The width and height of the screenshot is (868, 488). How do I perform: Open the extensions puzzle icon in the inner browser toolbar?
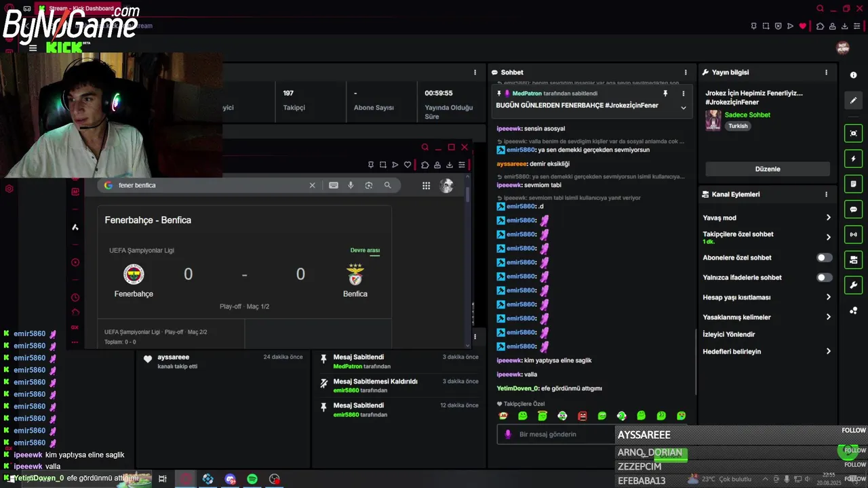[425, 165]
